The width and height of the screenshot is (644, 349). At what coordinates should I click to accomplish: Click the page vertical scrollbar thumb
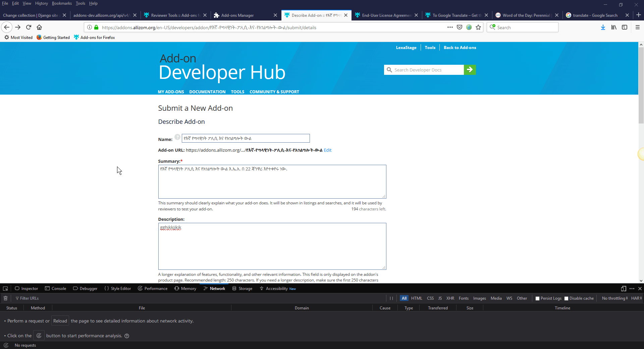641,85
